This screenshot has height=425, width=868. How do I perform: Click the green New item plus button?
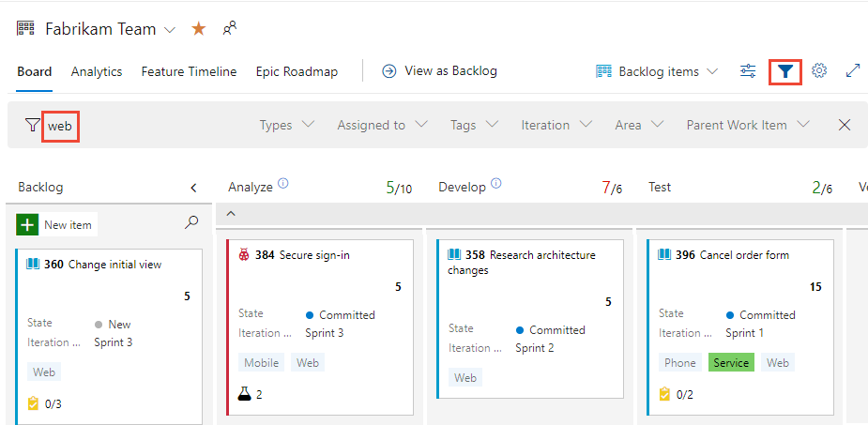[x=27, y=224]
